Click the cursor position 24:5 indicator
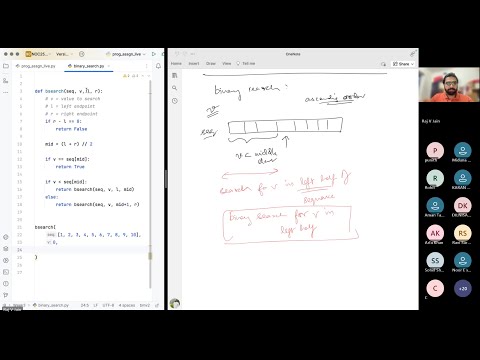480x360 pixels. click(85, 305)
